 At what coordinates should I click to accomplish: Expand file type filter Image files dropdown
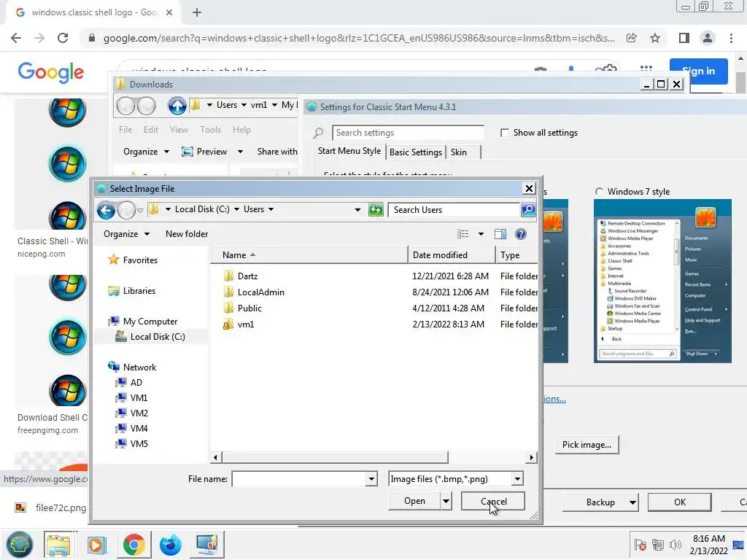(x=517, y=479)
